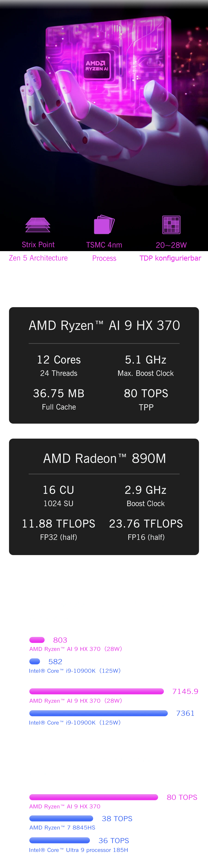The height and width of the screenshot is (868, 208).
Task: Click the 23.76 TFLOPS FP16 value
Action: (x=146, y=524)
